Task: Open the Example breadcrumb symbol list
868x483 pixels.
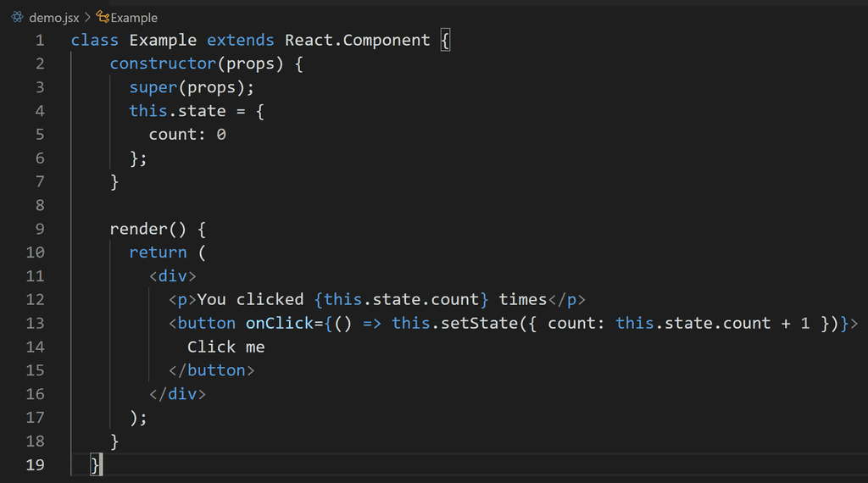Action: point(134,17)
